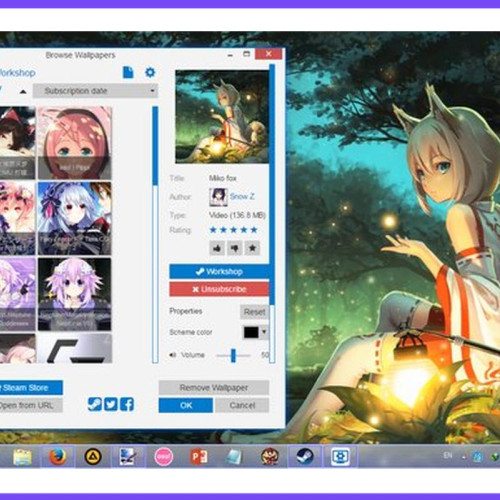Image resolution: width=500 pixels, height=500 pixels.
Task: Expand the Subscription date sort dropdown
Action: click(95, 91)
